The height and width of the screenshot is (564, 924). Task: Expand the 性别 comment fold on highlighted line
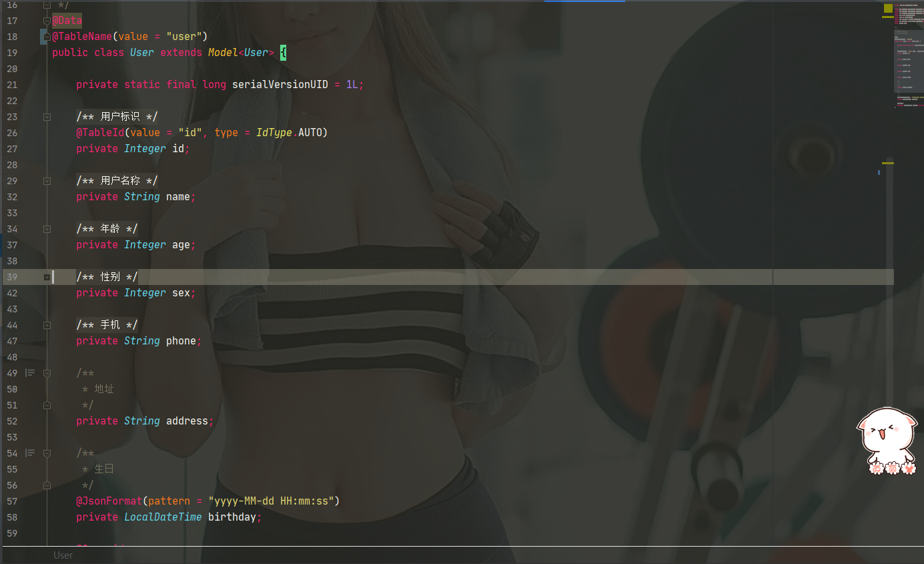[47, 276]
